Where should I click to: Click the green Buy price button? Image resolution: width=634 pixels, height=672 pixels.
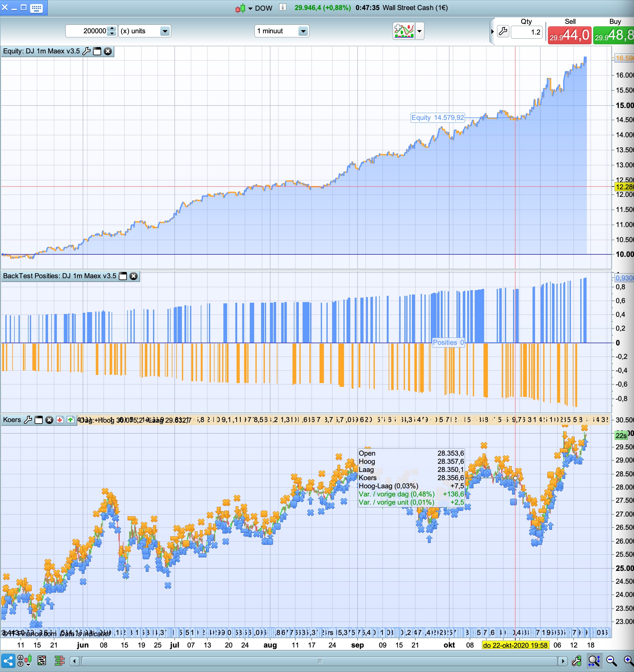click(x=613, y=35)
